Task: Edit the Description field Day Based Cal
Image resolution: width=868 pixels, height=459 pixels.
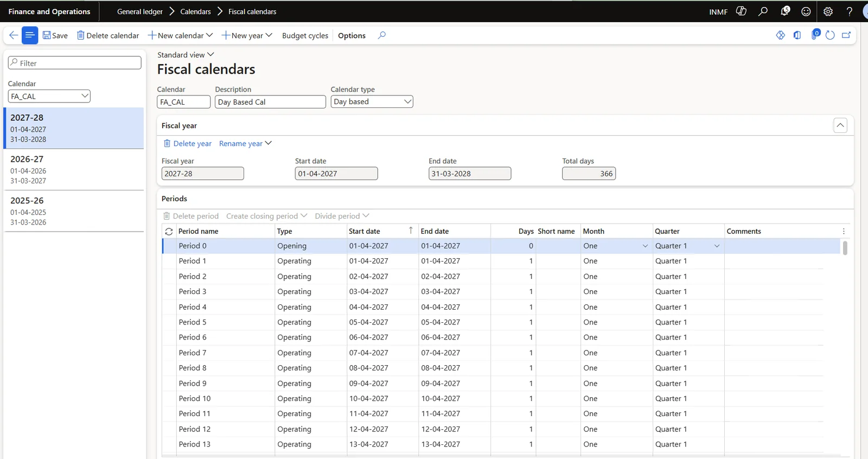Action: (270, 101)
